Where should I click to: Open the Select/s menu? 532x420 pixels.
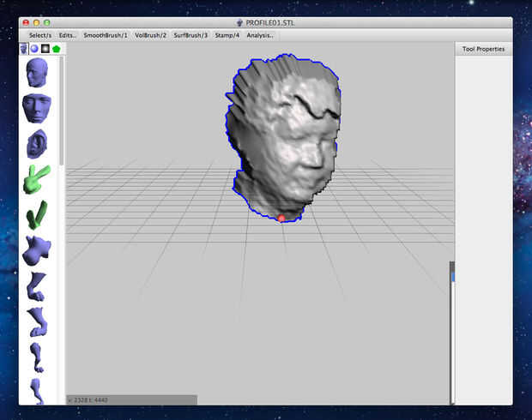[40, 35]
